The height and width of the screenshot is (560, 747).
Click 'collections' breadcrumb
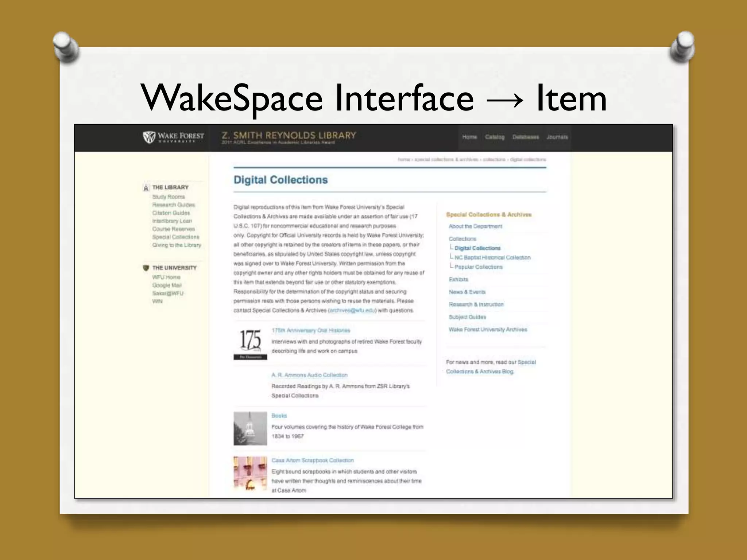pos(494,160)
